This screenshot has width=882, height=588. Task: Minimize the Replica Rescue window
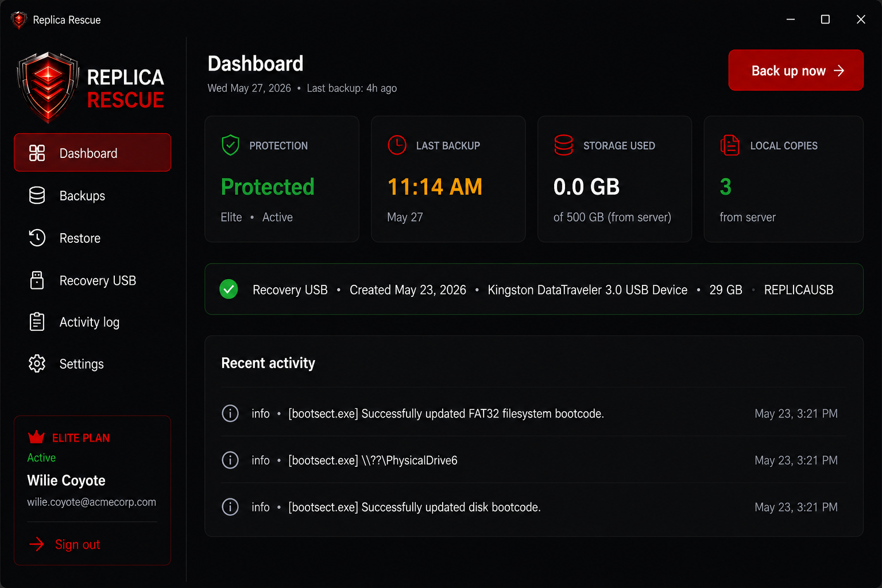(x=791, y=20)
